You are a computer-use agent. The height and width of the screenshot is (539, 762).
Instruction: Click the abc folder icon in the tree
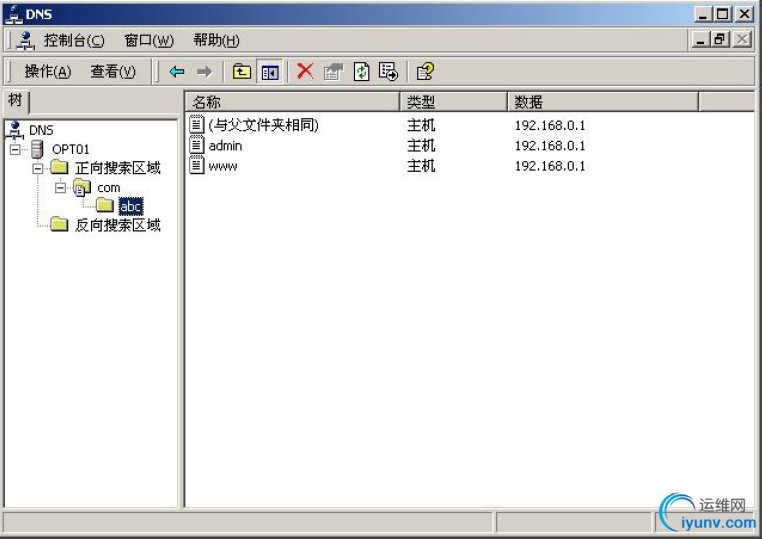pyautogui.click(x=104, y=206)
